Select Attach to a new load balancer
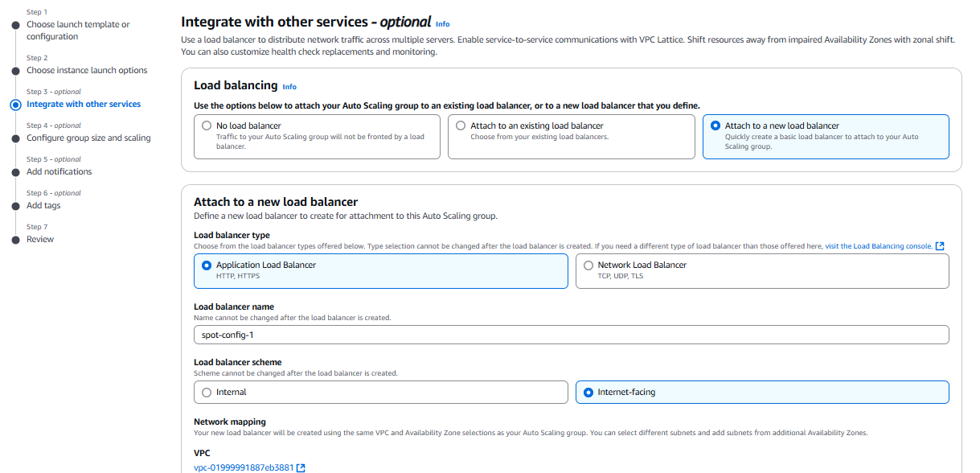980x473 pixels. (x=716, y=126)
